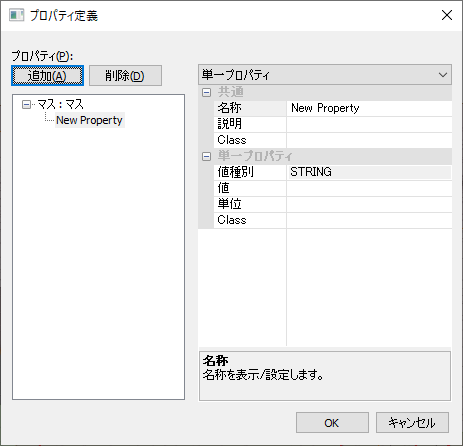The width and height of the screenshot is (463, 446).
Task: Collapse the 単一プロパティ property group
Action: 206,156
